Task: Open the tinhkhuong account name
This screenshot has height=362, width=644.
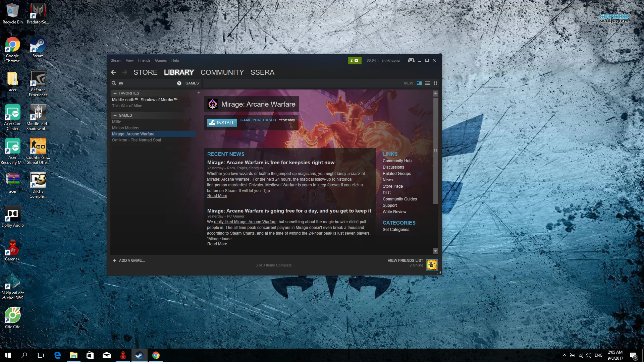Action: 390,60
